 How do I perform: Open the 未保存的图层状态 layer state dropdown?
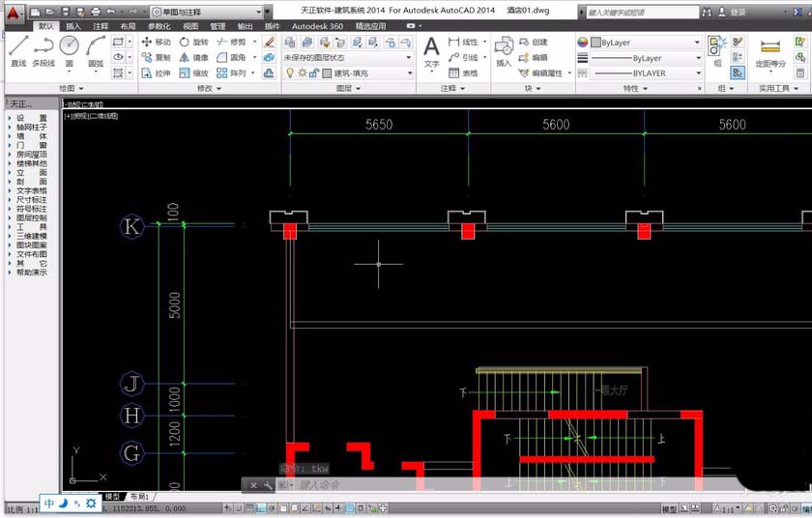pyautogui.click(x=346, y=58)
